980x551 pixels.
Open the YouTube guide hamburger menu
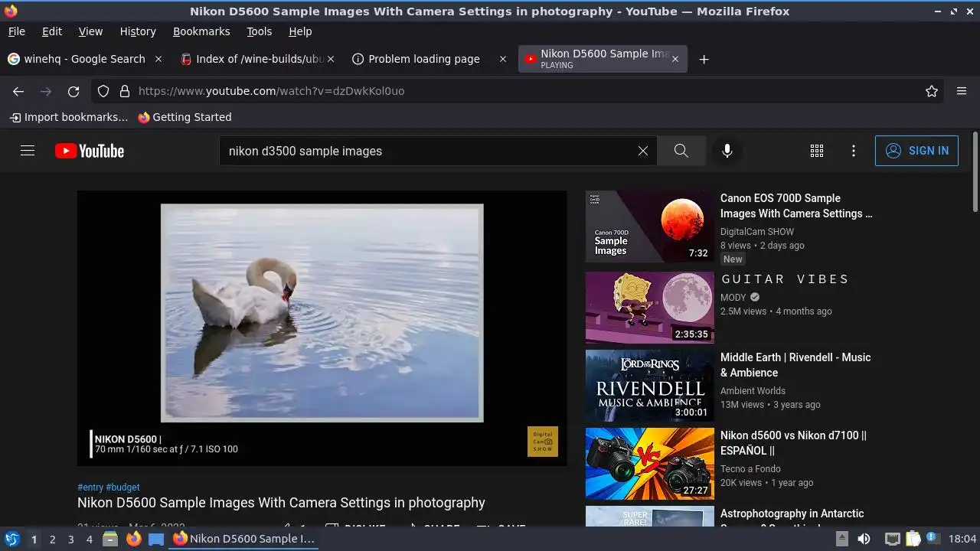coord(28,151)
